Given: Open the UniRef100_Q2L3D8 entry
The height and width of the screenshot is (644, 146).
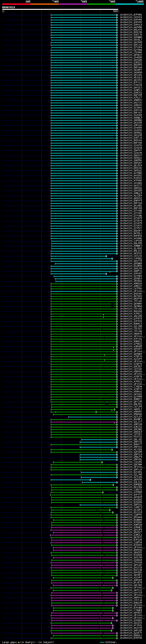Looking at the screenshot, I should tap(131, 326).
